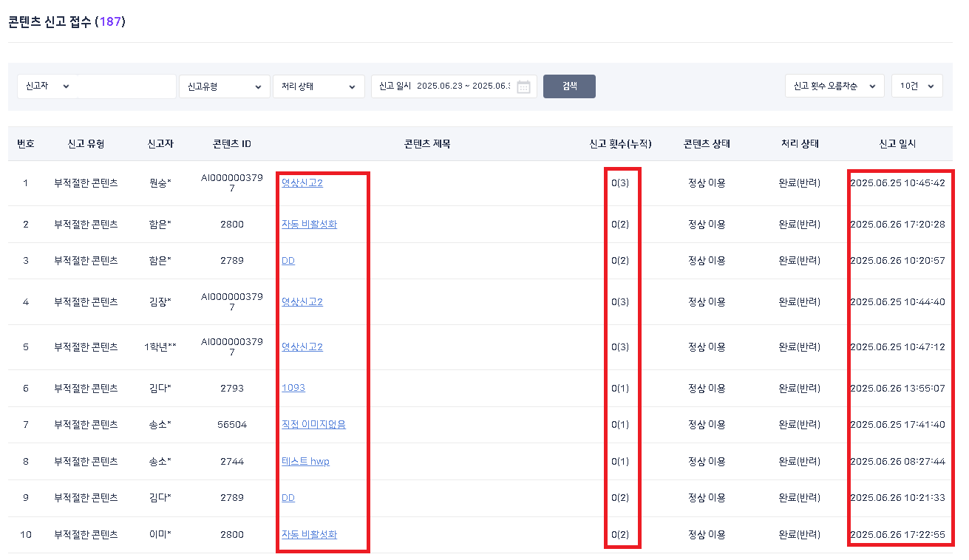Focus the reporter keyword input field
The height and width of the screenshot is (560, 969).
[127, 86]
